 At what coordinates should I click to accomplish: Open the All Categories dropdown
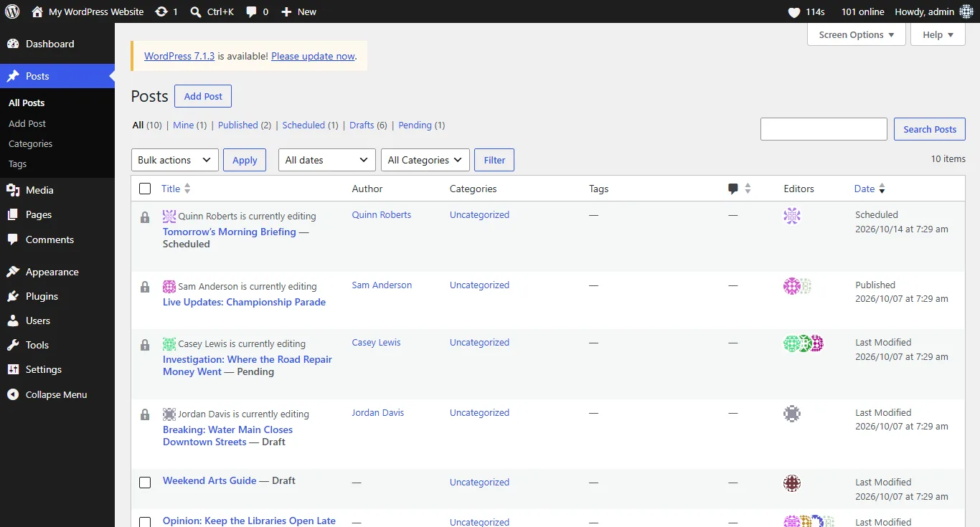[425, 160]
